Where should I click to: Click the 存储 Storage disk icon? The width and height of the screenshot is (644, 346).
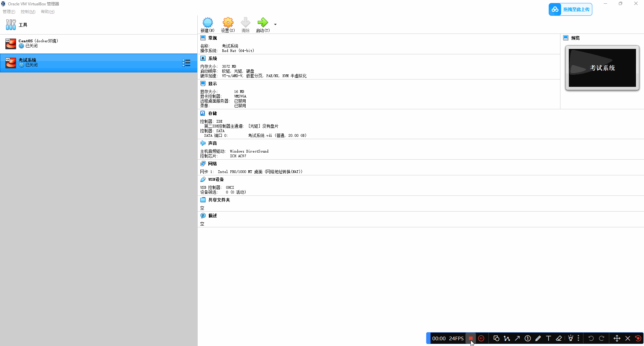203,113
